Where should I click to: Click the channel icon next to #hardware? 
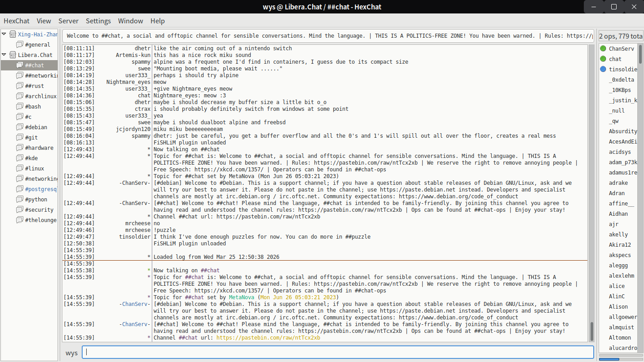pos(19,148)
